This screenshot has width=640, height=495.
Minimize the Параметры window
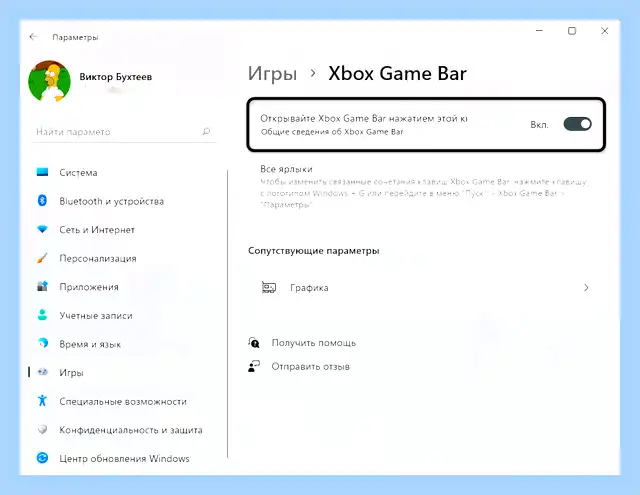539,31
